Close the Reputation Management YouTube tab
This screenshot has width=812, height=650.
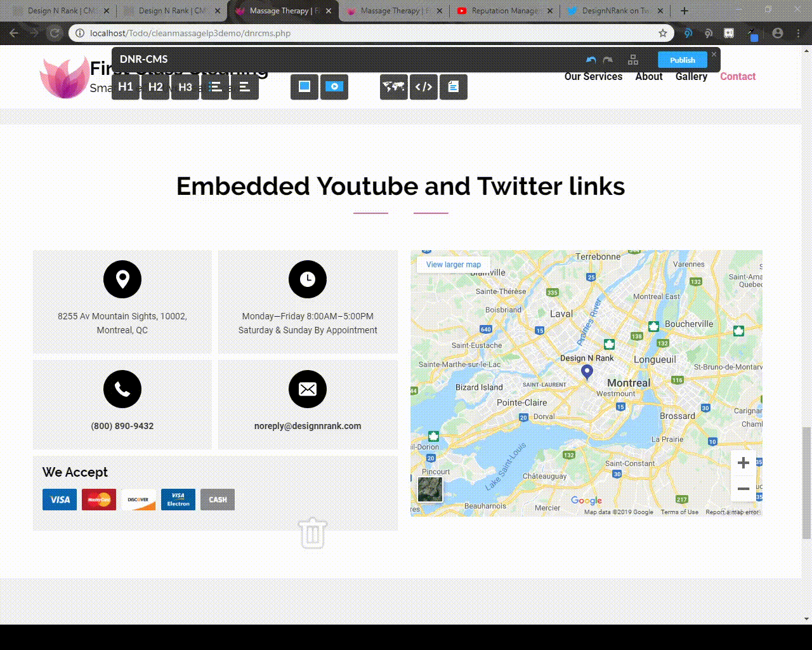tap(549, 11)
